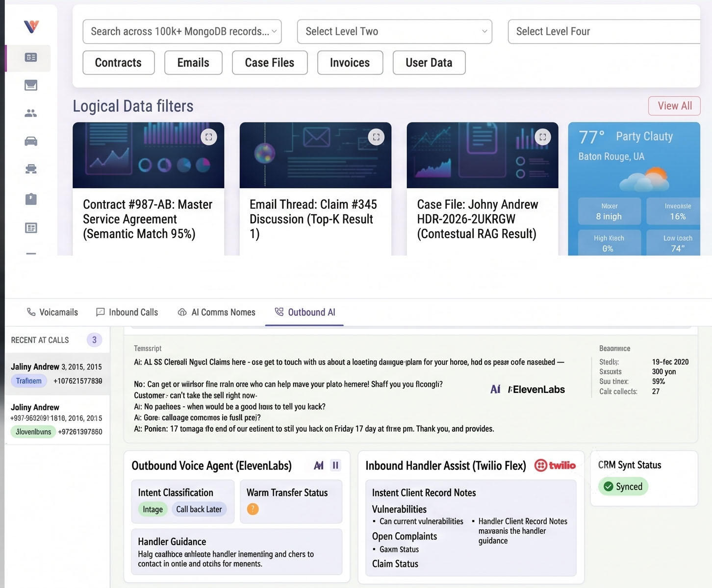Screen dimensions: 712x588
Task: Toggle the Synced CRM status badge
Action: tap(623, 487)
